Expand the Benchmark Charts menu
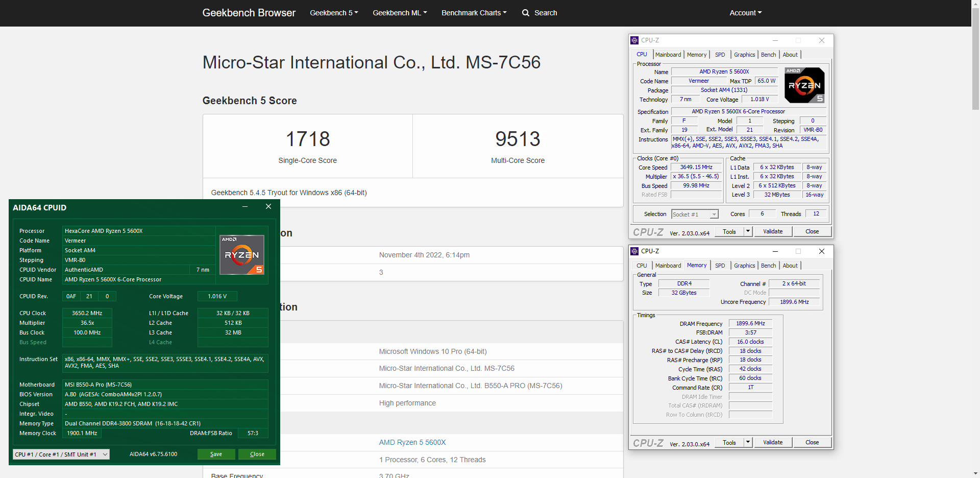The image size is (980, 478). [x=474, y=13]
